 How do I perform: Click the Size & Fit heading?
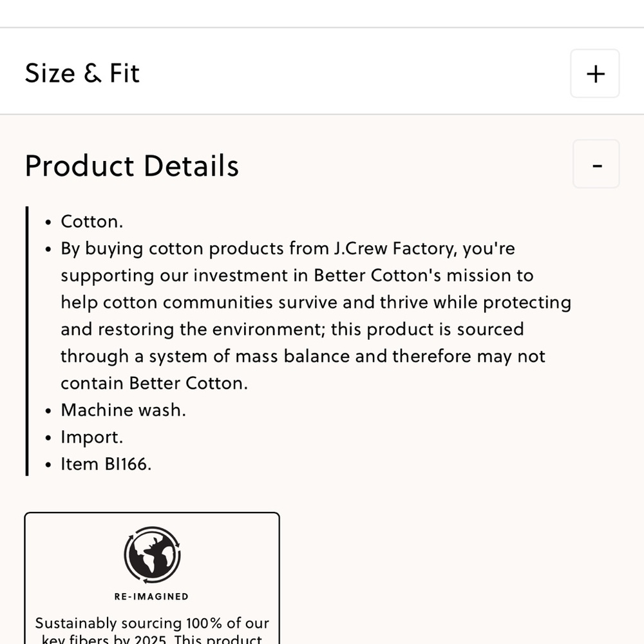point(82,73)
